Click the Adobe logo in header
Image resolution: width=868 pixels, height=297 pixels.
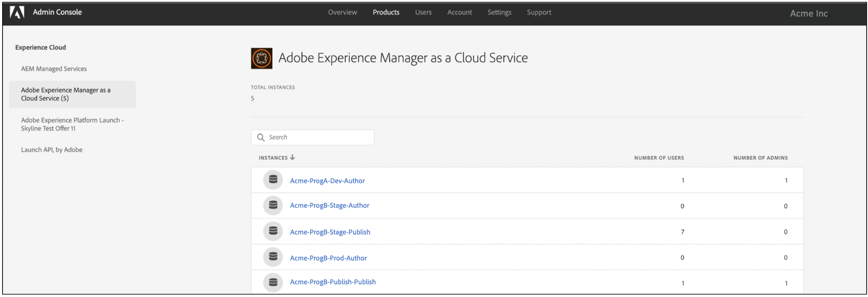tap(17, 13)
